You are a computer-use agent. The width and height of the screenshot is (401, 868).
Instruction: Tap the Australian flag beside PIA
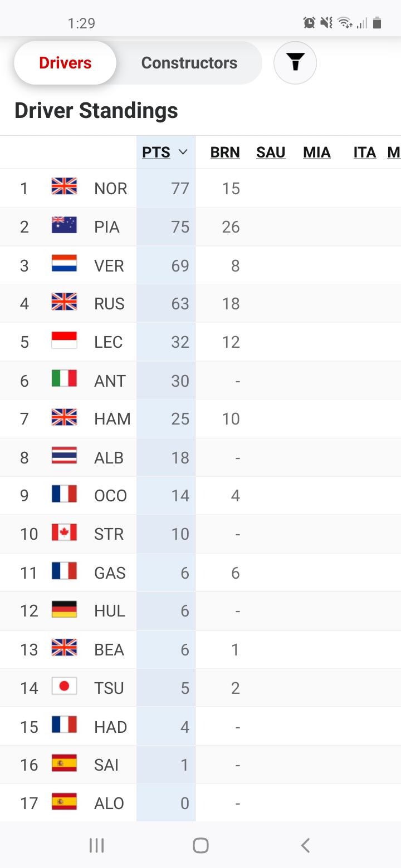click(64, 224)
